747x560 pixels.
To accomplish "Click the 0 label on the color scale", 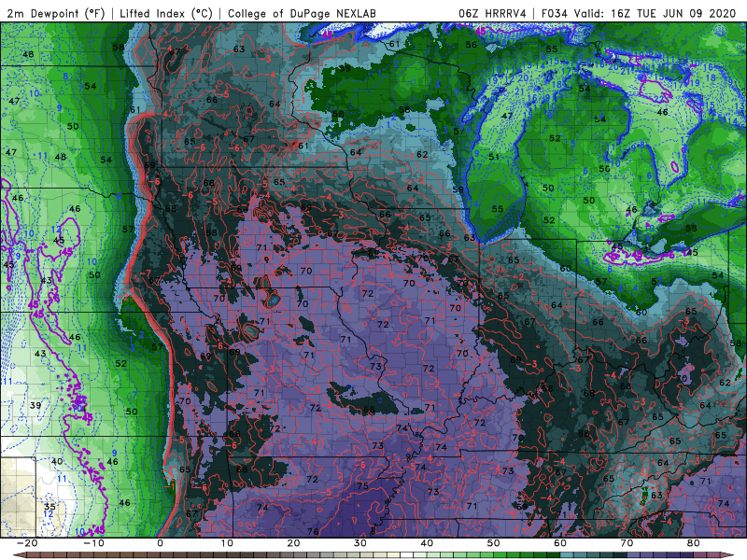I will (x=160, y=543).
